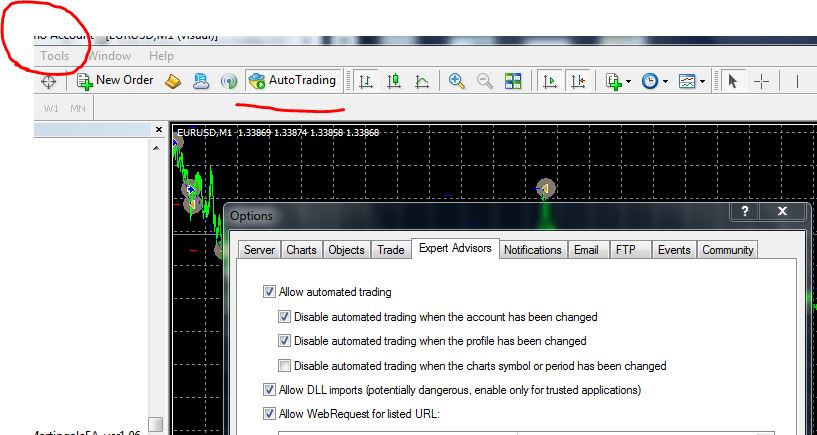Select the vertical line drawing tool

pos(797,81)
